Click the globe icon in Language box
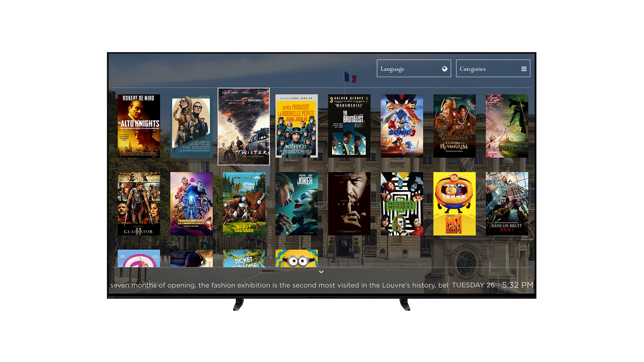 (x=444, y=69)
